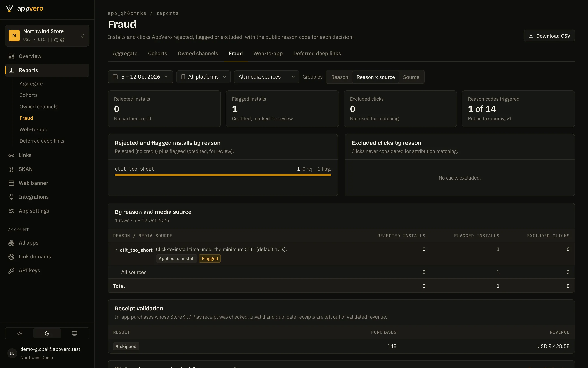Viewport: 588px width, 368px height.
Task: Click the SKAN sidebar icon
Action: 11,169
